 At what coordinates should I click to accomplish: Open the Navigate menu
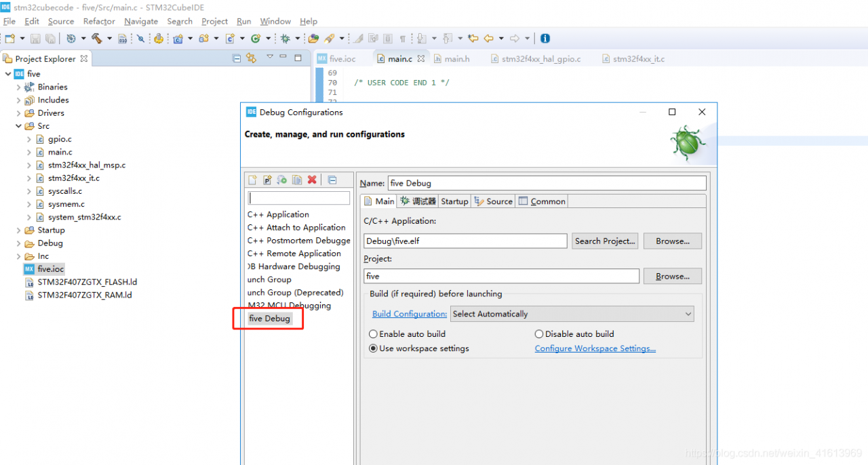pyautogui.click(x=141, y=21)
